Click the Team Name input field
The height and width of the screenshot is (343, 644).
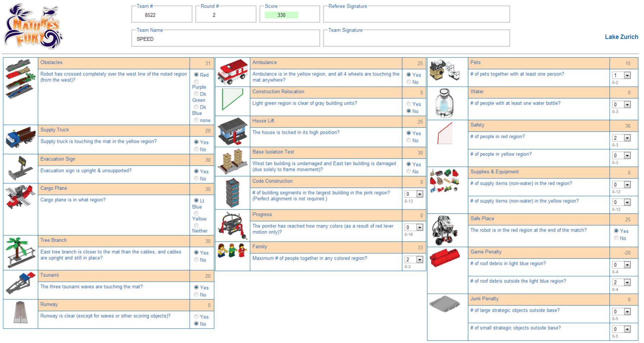[225, 39]
